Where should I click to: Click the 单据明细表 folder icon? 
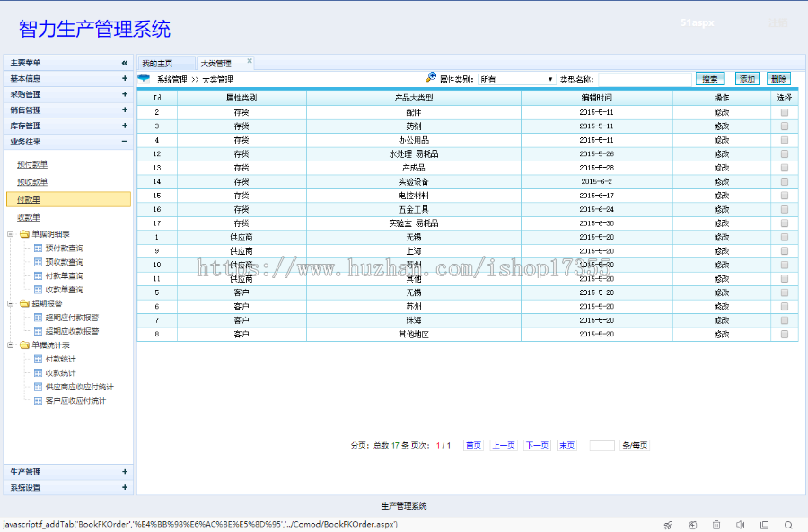(x=24, y=234)
